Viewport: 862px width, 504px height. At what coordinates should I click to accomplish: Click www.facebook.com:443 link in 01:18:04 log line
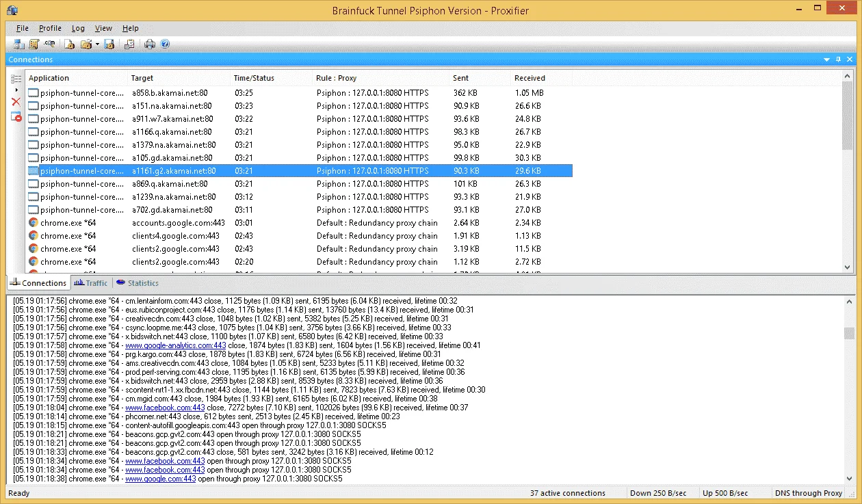165,408
